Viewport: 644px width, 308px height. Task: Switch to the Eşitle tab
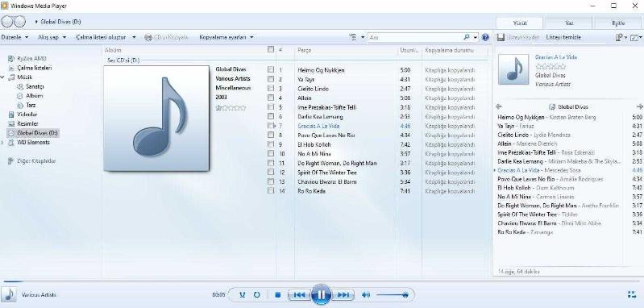coord(618,23)
